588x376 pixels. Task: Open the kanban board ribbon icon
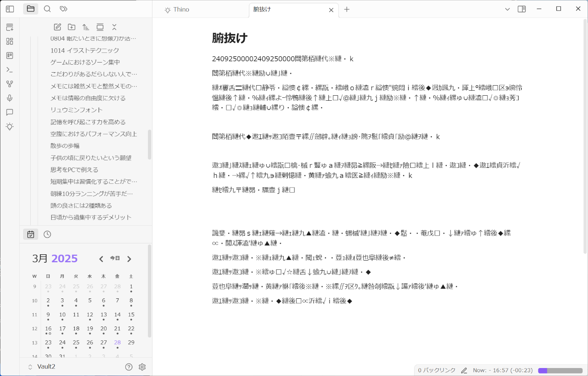pyautogui.click(x=10, y=55)
